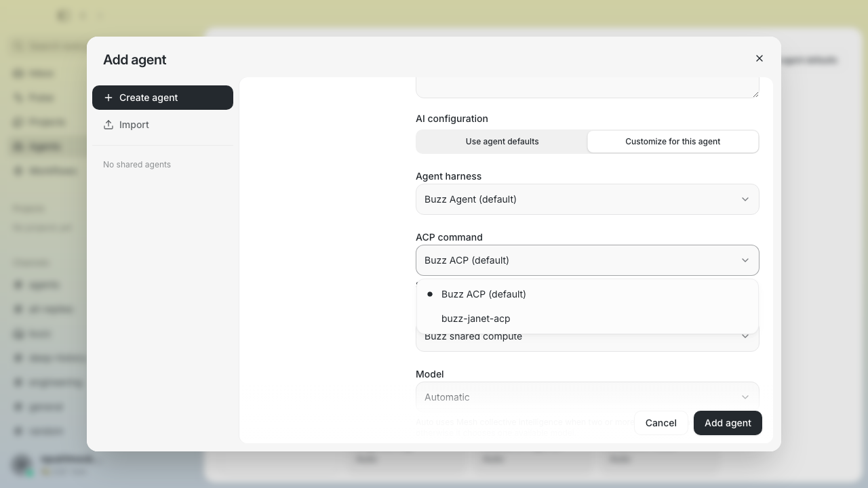Click the Agent harness label

[448, 176]
